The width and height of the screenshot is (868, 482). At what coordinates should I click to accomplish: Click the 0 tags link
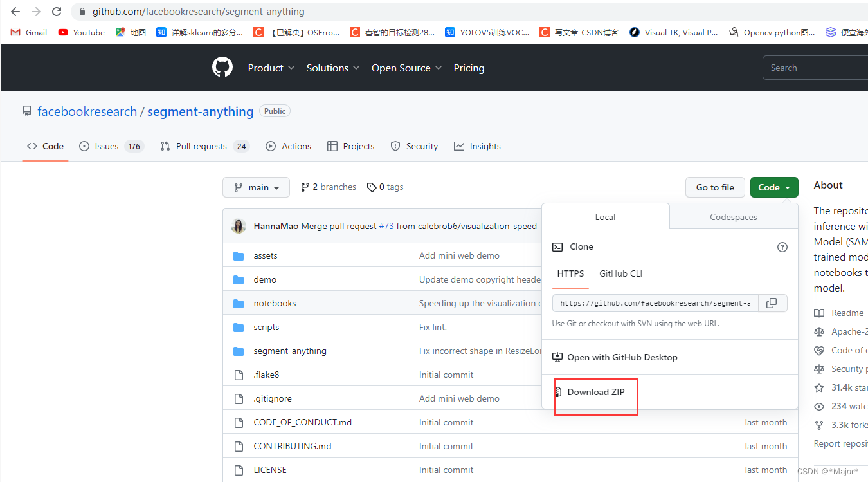tap(385, 187)
